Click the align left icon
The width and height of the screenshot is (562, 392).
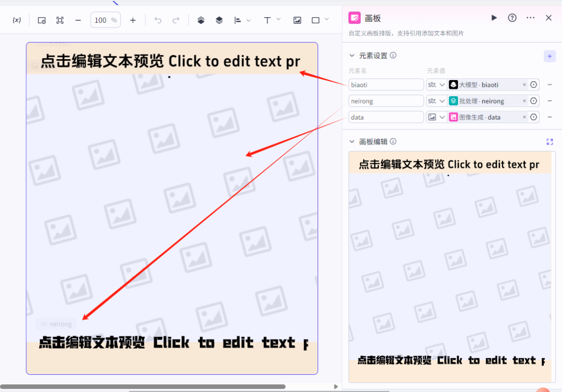(237, 20)
